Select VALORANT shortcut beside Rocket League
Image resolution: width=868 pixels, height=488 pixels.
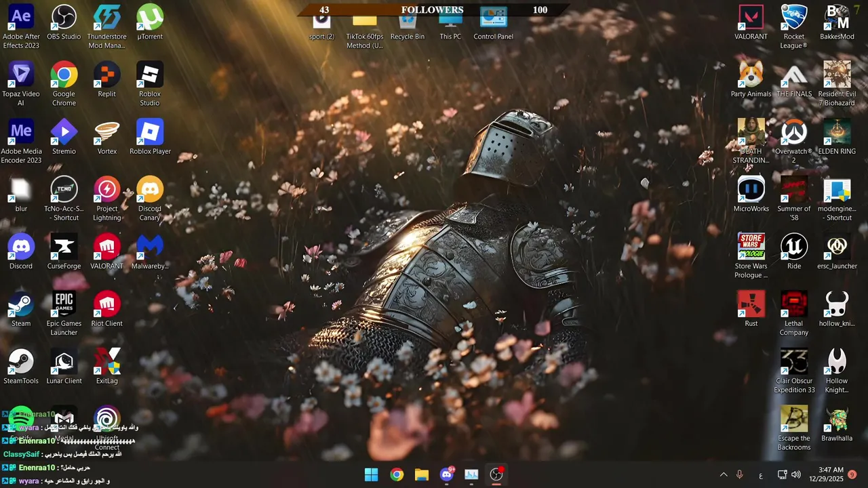(751, 23)
